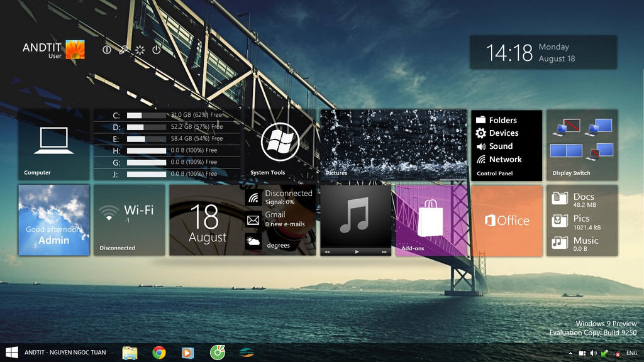This screenshot has height=362, width=644.
Task: Open Folders in Control Panel tile
Action: (x=496, y=120)
